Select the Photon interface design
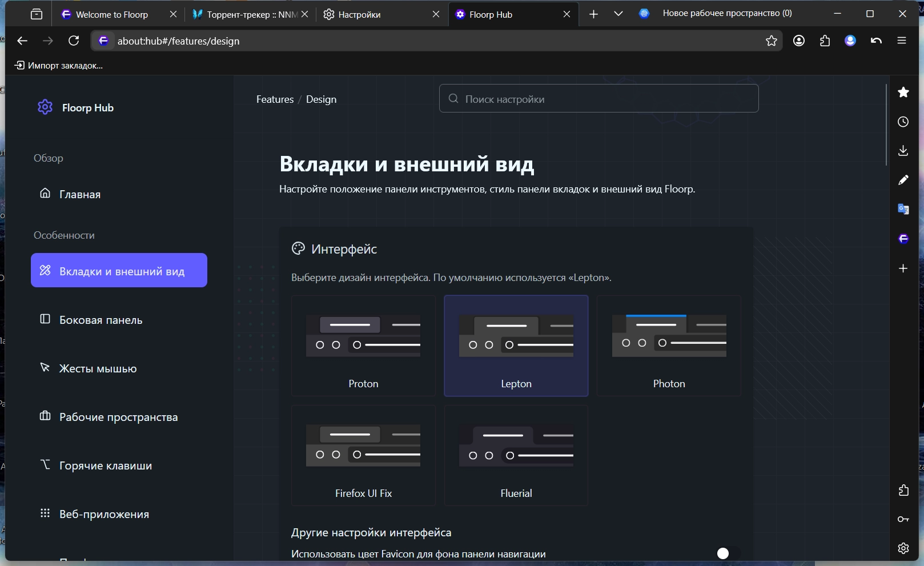 coord(669,346)
